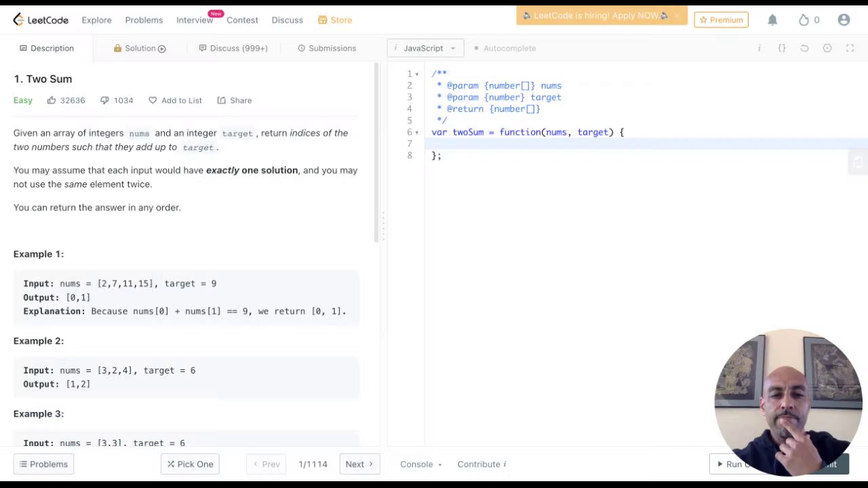Toggle the Autocomplete option
Viewport: 868px width, 488px height.
click(505, 48)
